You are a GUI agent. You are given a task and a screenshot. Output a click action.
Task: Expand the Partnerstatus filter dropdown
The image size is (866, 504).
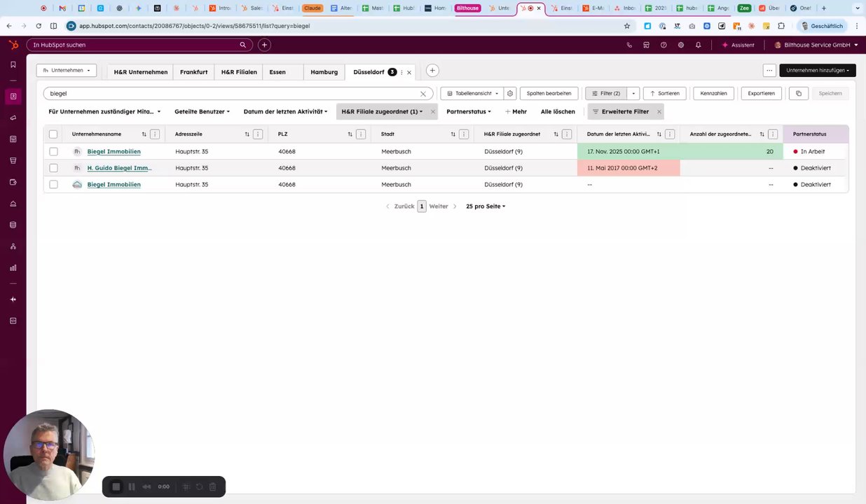[469, 111]
